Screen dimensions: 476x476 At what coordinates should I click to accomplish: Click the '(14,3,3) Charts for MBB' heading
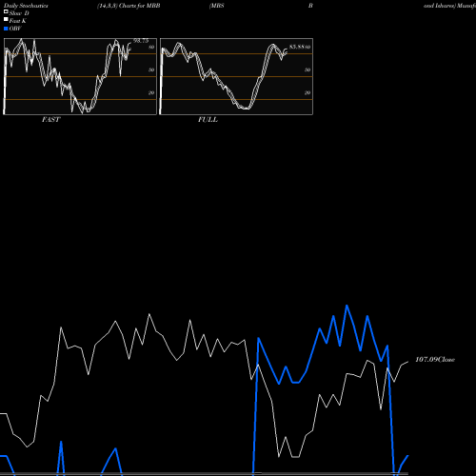click(129, 6)
